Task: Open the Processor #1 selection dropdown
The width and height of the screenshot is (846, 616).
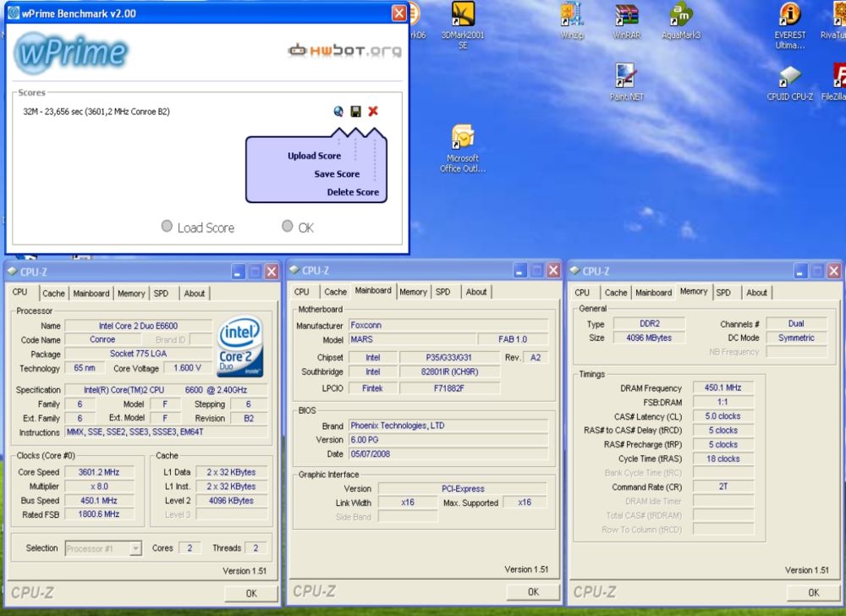Action: 103,548
